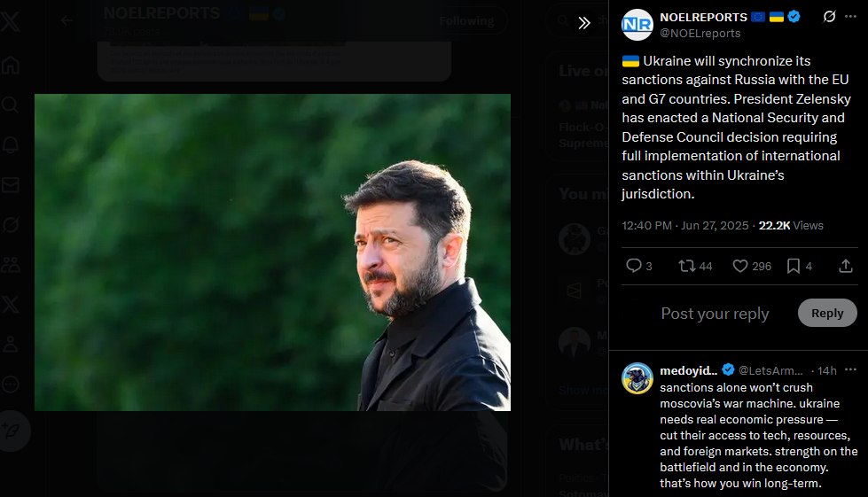Open Notifications bell in sidebar
Viewport: 868px width, 497px height.
coord(11,144)
